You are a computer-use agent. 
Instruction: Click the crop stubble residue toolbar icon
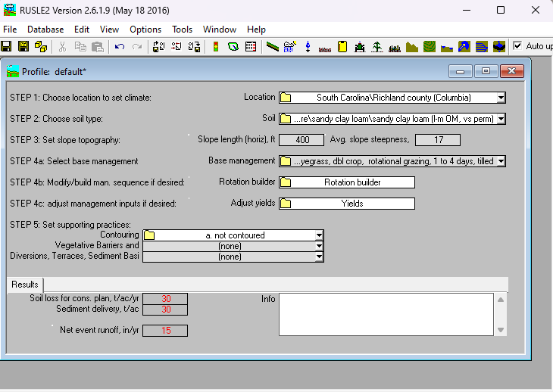pos(394,48)
